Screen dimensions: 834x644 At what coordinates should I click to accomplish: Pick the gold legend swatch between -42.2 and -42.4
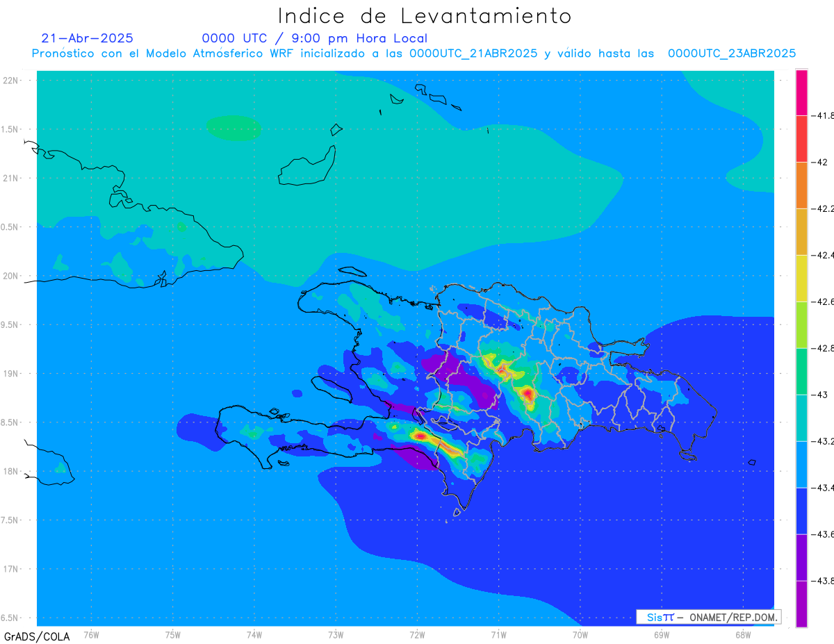pyautogui.click(x=801, y=232)
